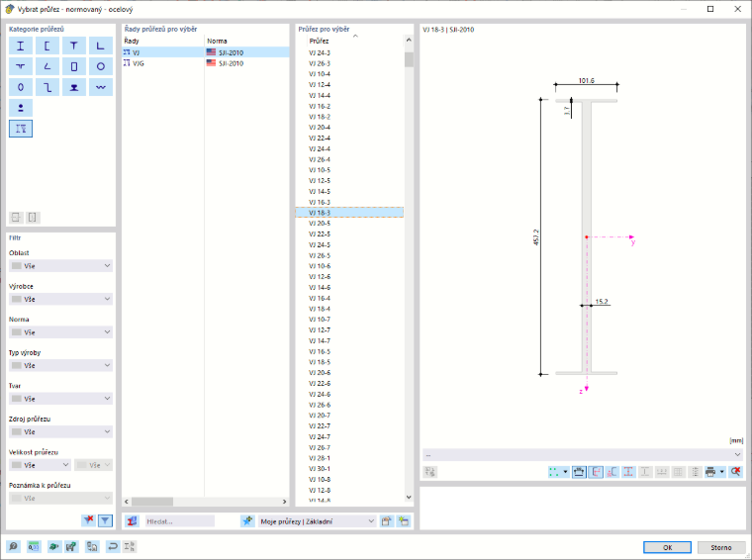Select the double-angle section category icon
Viewport: 752px width, 560px height.
click(21, 66)
